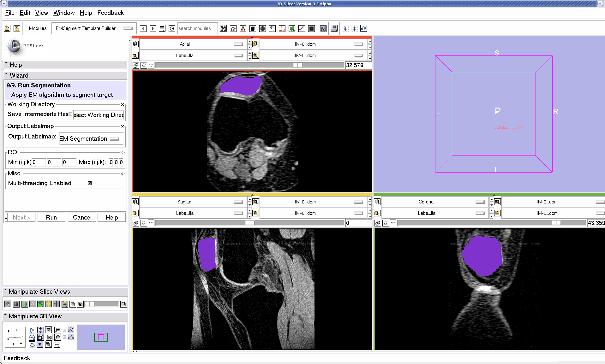Click the link slices icon in Axial viewer

click(135, 65)
